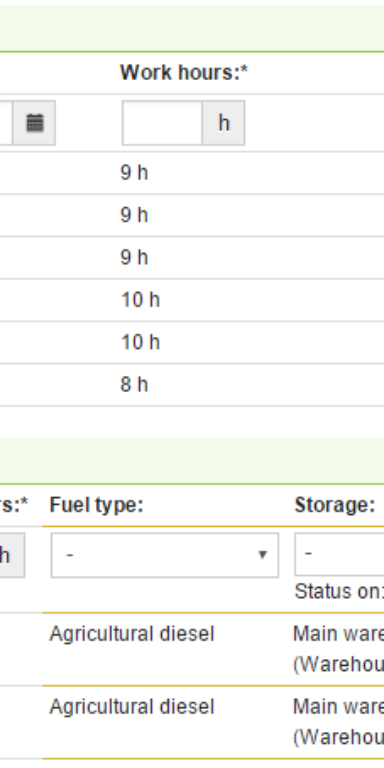The image size is (384, 768).
Task: Open the Storage dropdown
Action: click(x=339, y=554)
